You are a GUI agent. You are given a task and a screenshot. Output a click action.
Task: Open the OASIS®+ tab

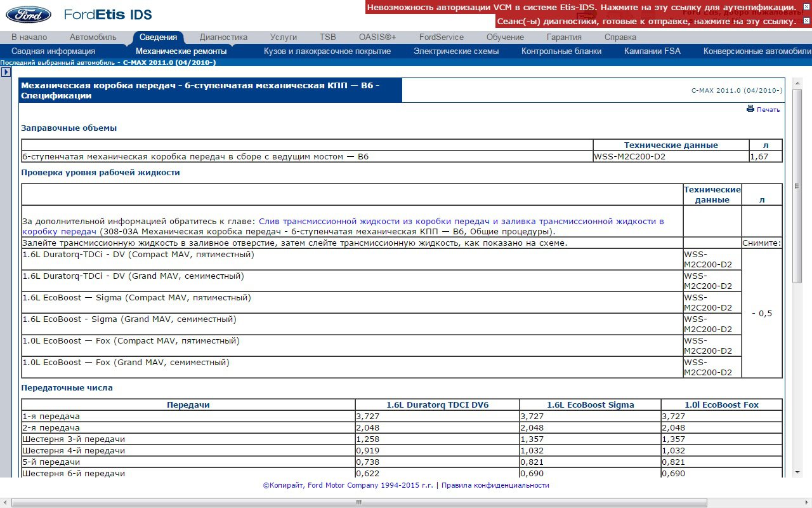[377, 37]
